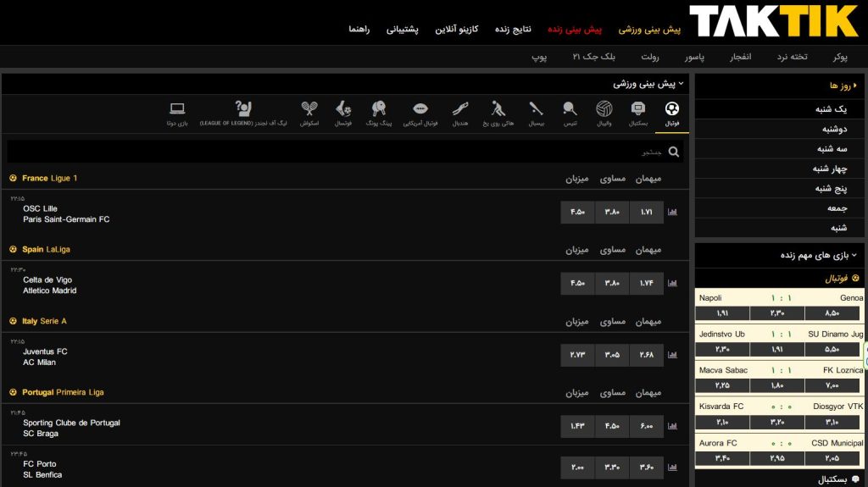Open the France Ligue 1 league title
The height and width of the screenshot is (487, 868).
coord(49,178)
